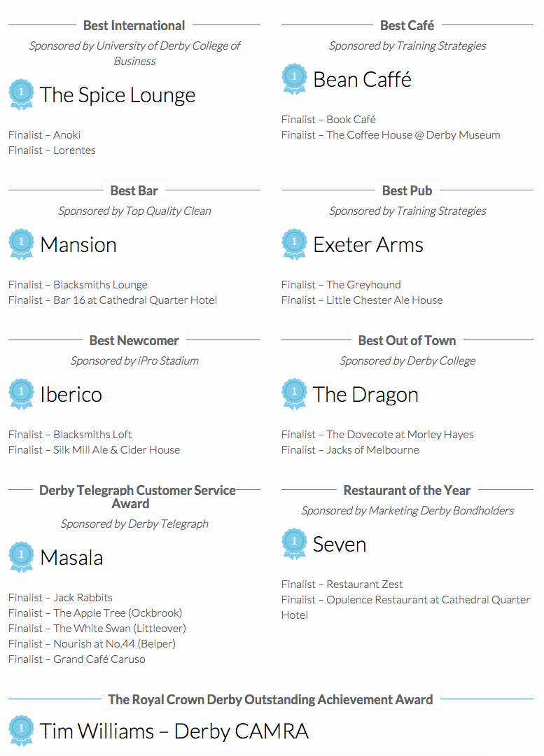544x756 pixels.
Task: Click the award ribbon beside The Spice Lounge
Action: 21,93
